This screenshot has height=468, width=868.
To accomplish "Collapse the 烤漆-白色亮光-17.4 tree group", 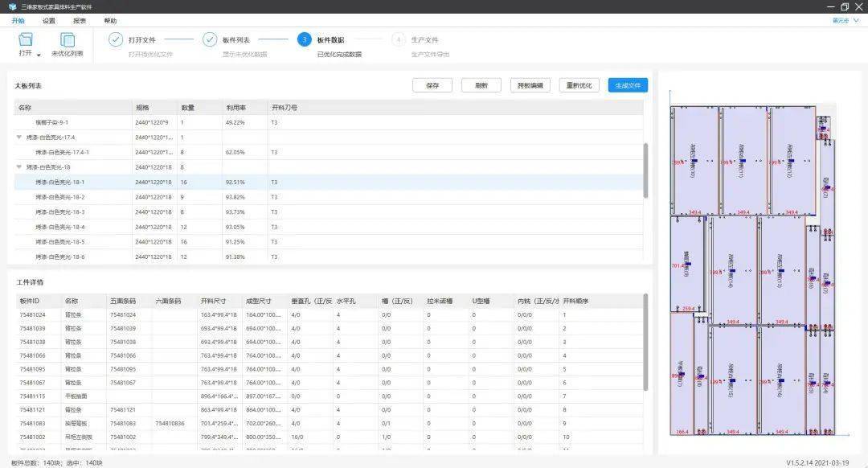I will click(x=19, y=138).
